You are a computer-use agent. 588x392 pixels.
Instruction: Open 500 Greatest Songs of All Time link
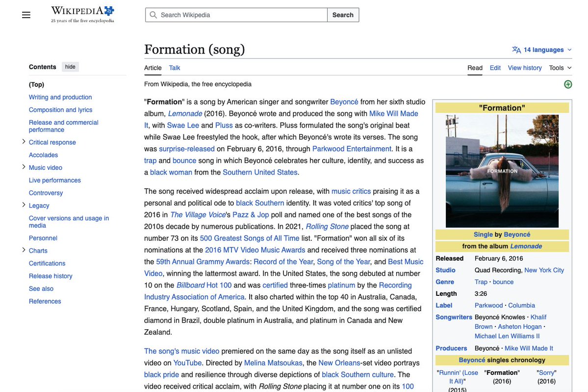tap(250, 238)
